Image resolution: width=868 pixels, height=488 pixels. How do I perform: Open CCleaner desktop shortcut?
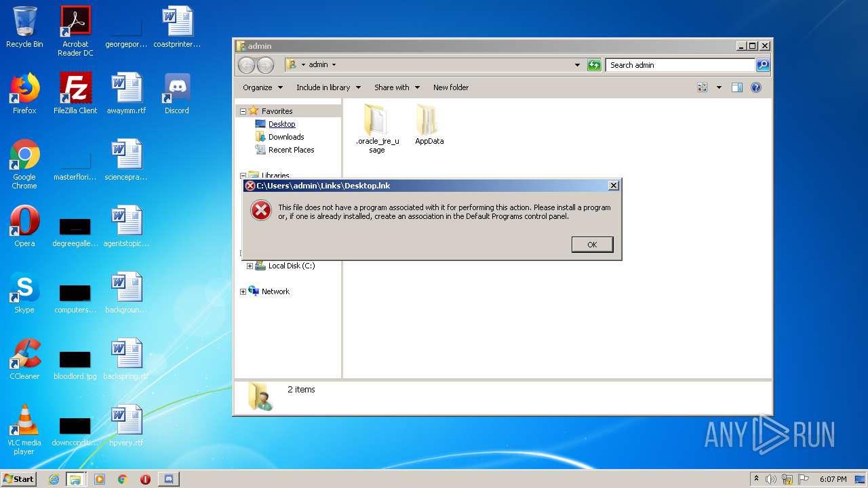coord(24,359)
